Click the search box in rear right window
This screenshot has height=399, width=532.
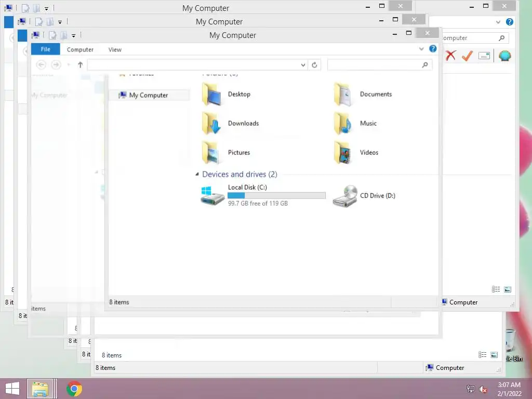point(475,38)
